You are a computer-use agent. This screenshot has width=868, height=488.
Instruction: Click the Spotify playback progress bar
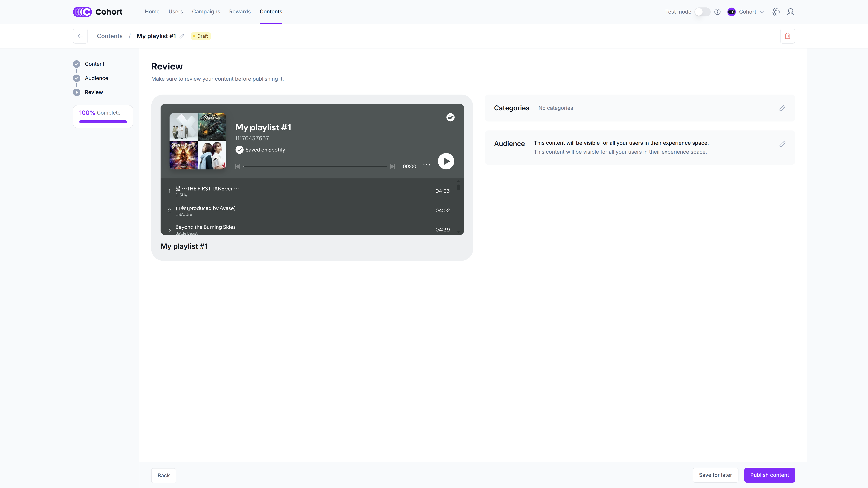point(315,166)
